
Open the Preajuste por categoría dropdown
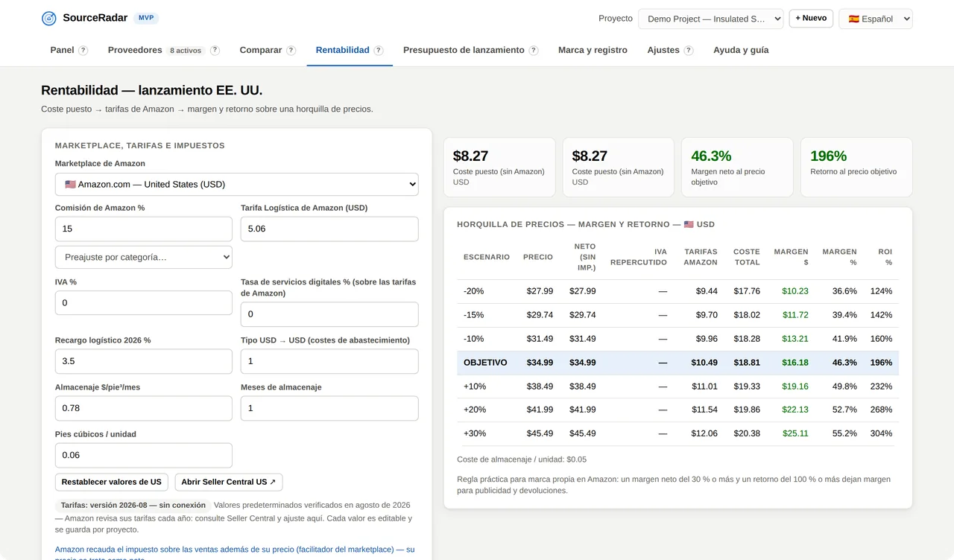click(x=143, y=257)
